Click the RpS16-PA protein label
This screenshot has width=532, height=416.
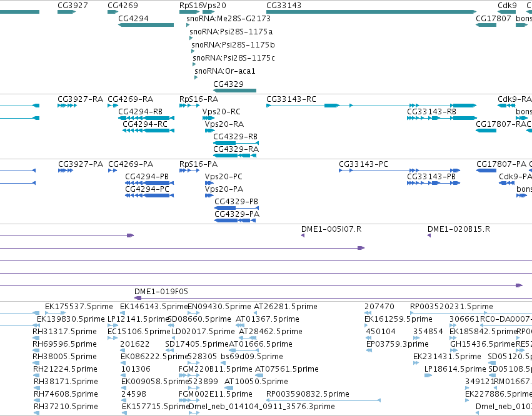point(198,164)
